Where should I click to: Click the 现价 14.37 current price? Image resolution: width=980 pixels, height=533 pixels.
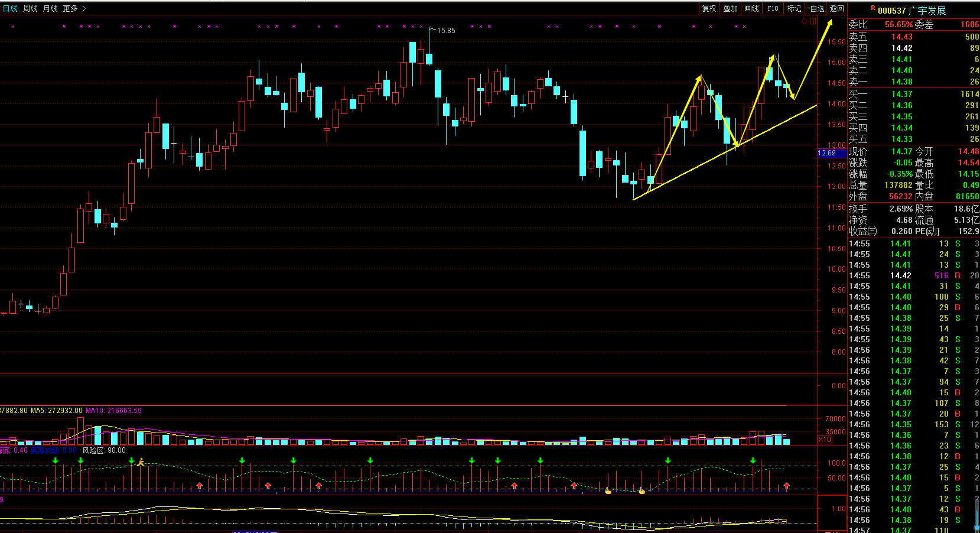pyautogui.click(x=901, y=152)
